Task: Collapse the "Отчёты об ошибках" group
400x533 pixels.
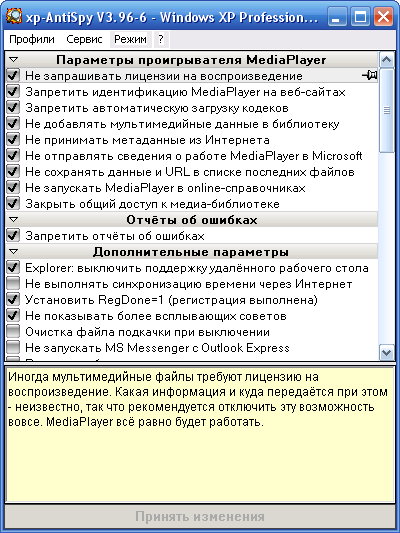Action: [x=14, y=220]
